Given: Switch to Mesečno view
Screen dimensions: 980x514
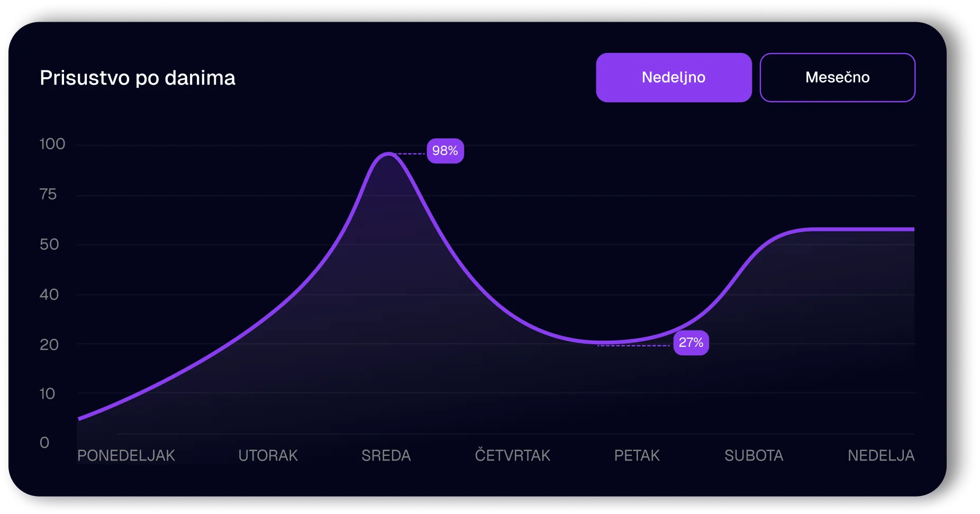Looking at the screenshot, I should click(x=837, y=77).
